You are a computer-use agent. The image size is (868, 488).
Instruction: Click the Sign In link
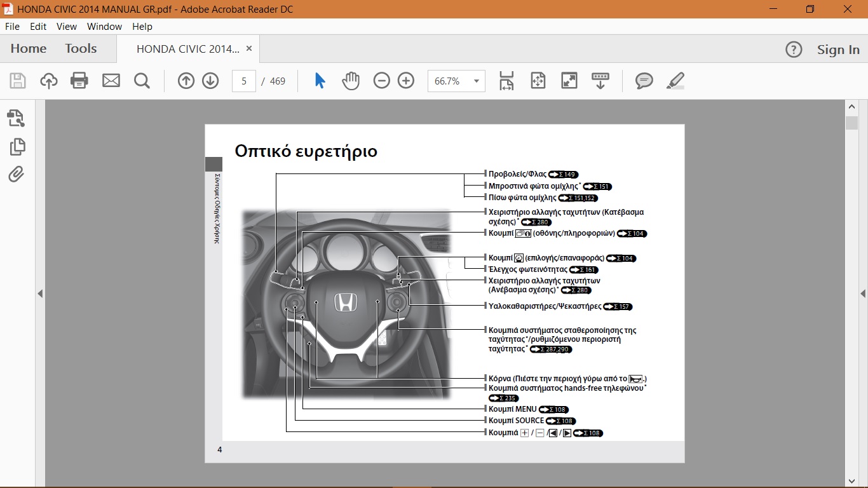pyautogui.click(x=838, y=50)
